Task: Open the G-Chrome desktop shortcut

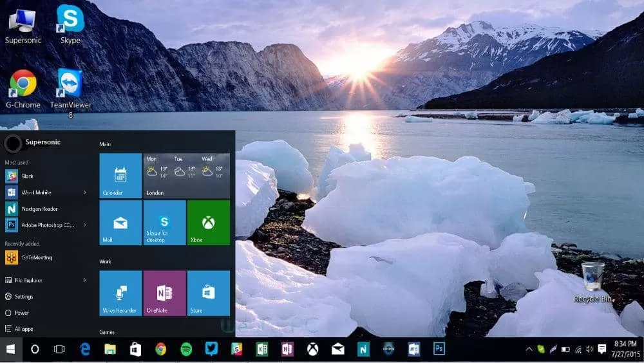Action: [x=23, y=89]
